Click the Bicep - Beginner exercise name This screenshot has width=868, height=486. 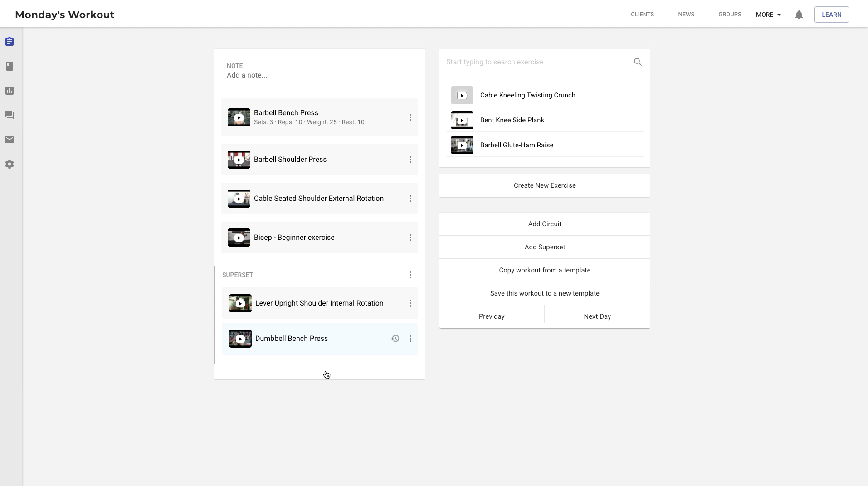(294, 238)
